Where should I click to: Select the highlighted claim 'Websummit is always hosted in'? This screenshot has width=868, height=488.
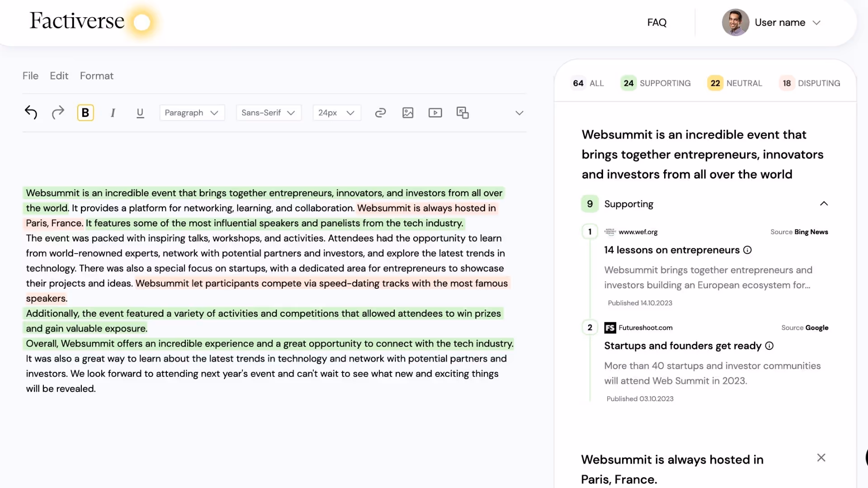click(426, 208)
